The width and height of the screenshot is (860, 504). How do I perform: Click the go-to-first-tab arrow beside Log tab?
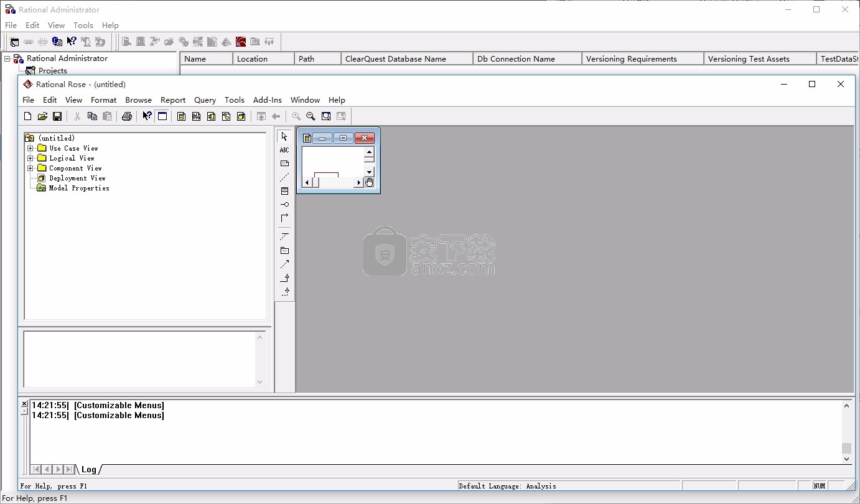pyautogui.click(x=36, y=469)
